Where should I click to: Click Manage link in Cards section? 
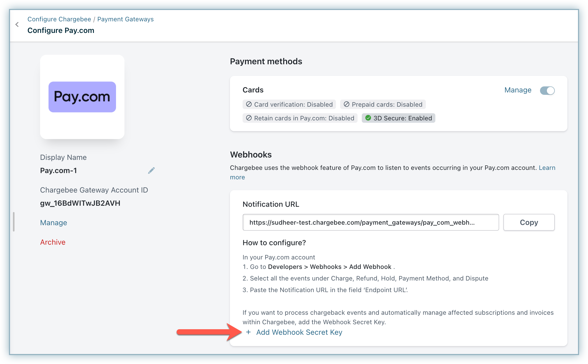coord(518,90)
